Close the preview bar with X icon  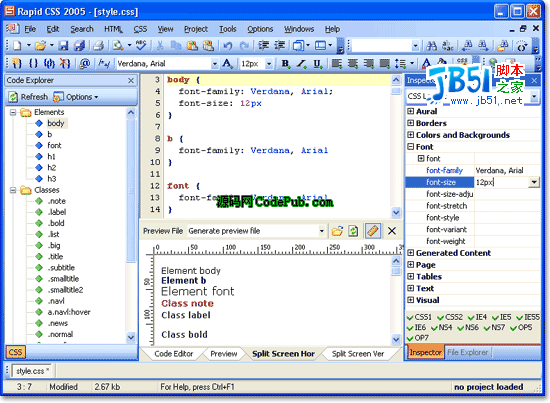392,231
